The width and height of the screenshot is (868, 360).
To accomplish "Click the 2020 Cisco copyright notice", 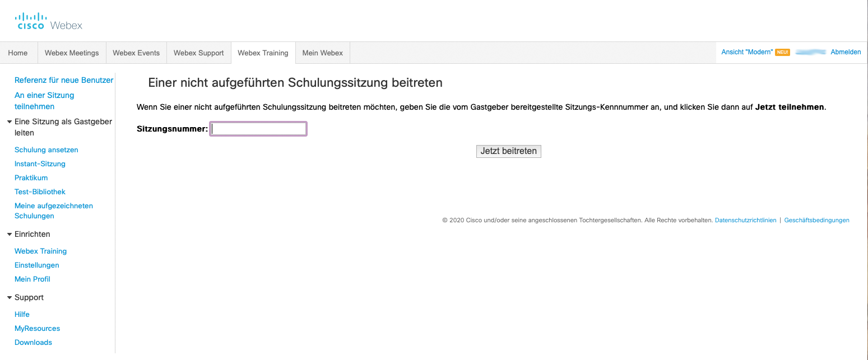I will tap(577, 221).
